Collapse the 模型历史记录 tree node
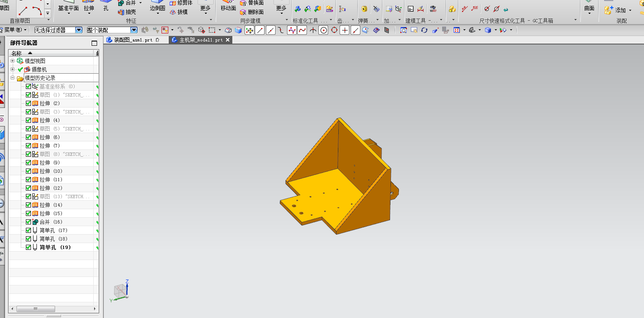Screen dimensions: 644x318 click(x=12, y=78)
